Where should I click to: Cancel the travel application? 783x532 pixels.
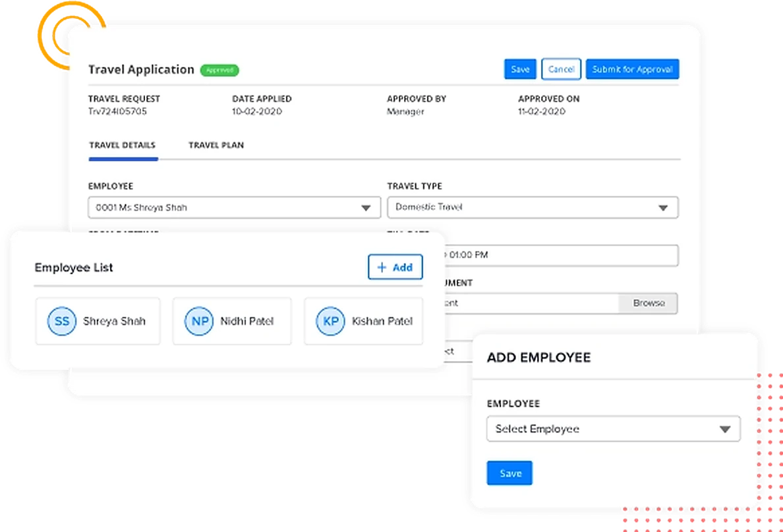point(562,69)
